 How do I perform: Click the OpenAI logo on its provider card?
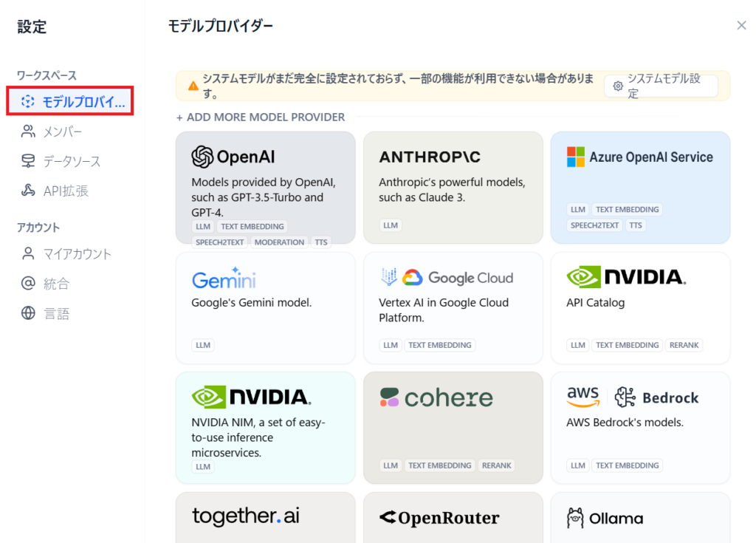tap(233, 157)
